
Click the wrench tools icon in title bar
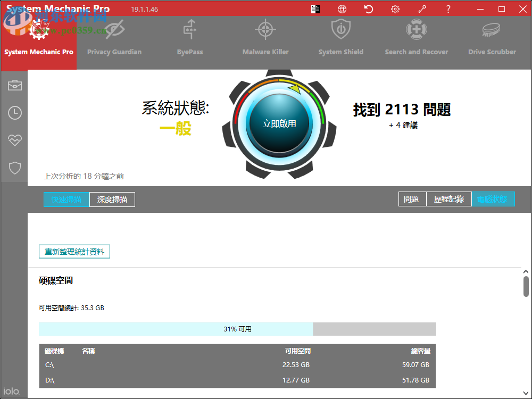(422, 9)
